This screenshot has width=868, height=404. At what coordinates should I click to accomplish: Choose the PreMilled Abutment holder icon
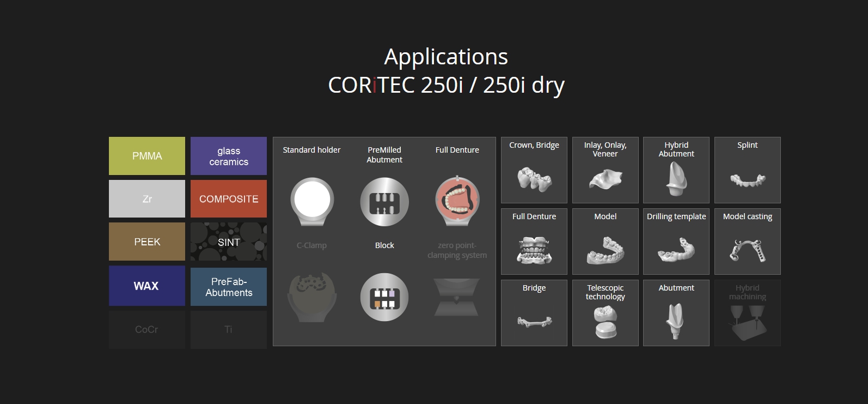coord(384,202)
